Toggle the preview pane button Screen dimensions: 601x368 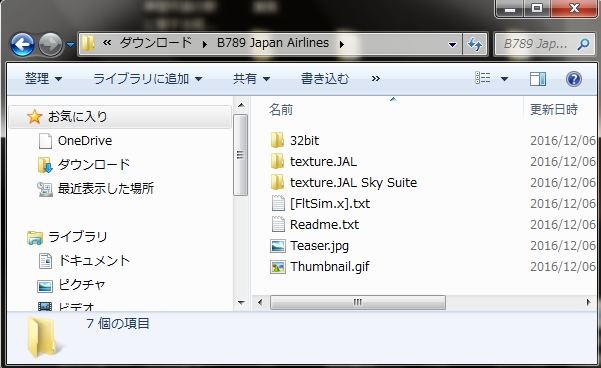click(x=538, y=79)
